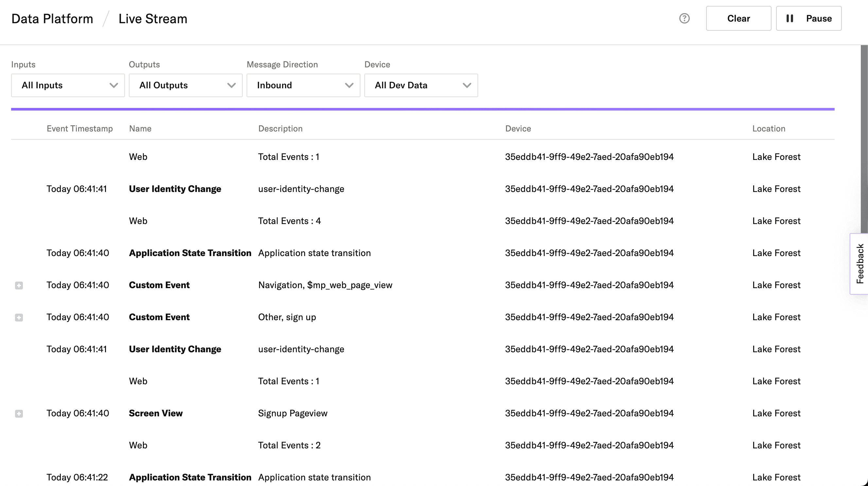Expand the 'Other, sign up' custom event
The height and width of the screenshot is (486, 868).
point(19,318)
